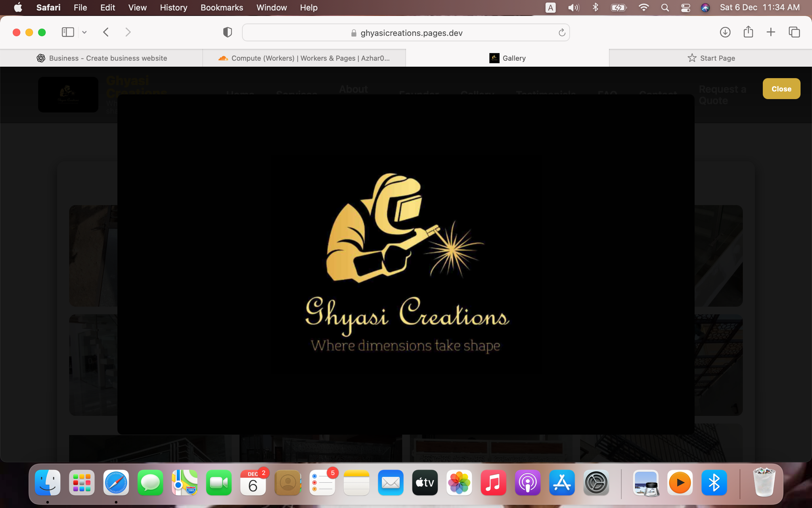The width and height of the screenshot is (812, 508).
Task: Go back with the back arrow
Action: click(x=106, y=32)
